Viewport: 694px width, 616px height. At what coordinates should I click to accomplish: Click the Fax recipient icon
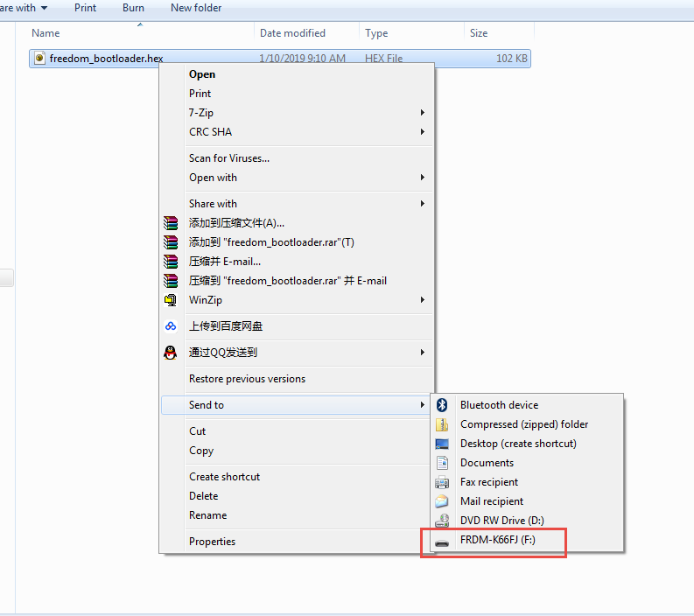(442, 482)
